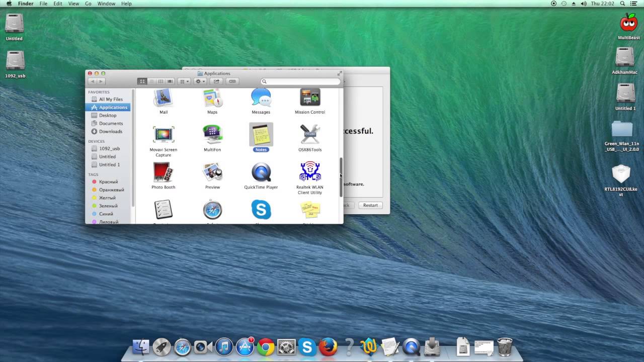Open the Go menu
Viewport: 644px width, 362px height.
point(88,4)
